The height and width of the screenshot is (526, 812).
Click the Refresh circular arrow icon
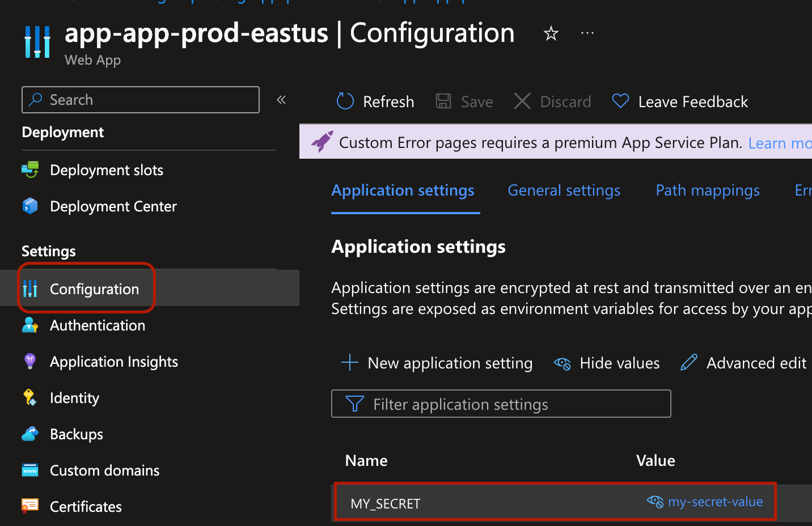coord(345,101)
